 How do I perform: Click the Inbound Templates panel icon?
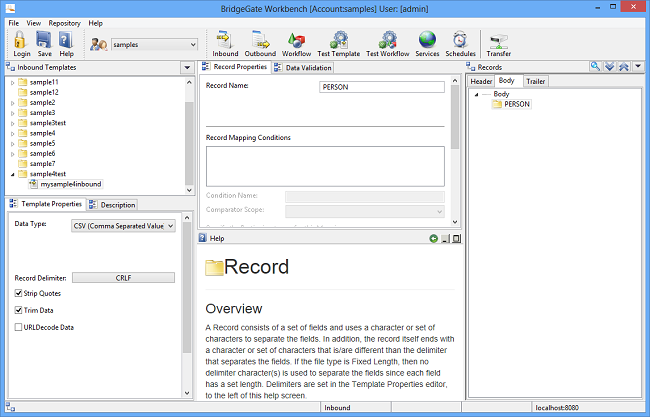pos(10,67)
